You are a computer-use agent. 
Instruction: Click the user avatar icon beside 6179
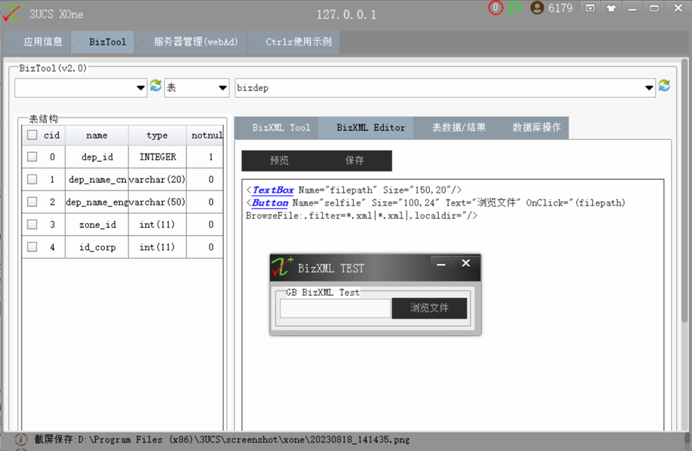[537, 8]
